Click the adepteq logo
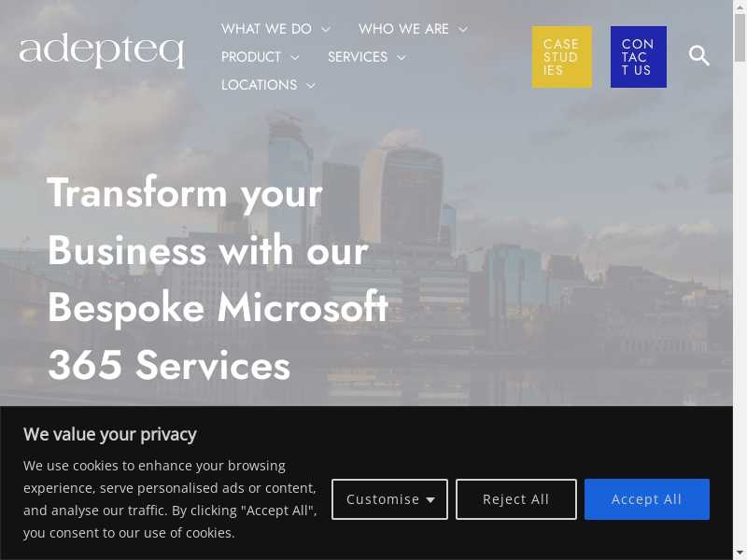747x560 pixels. pos(102,51)
